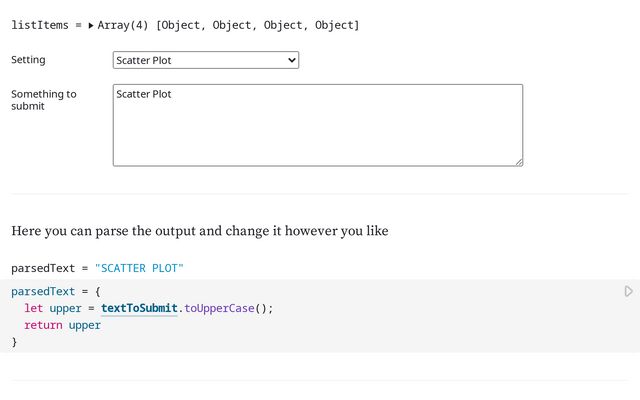Click the closing brace in the code cell
The image size is (640, 400).
pyautogui.click(x=14, y=342)
